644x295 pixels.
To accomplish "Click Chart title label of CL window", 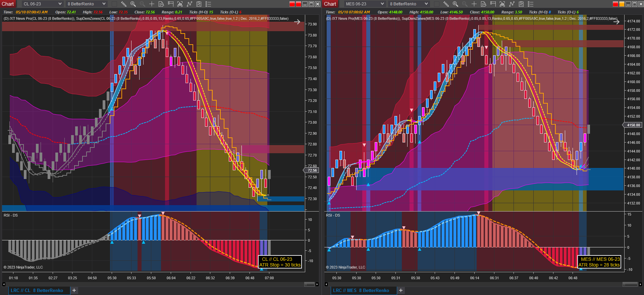I will click(x=8, y=4).
